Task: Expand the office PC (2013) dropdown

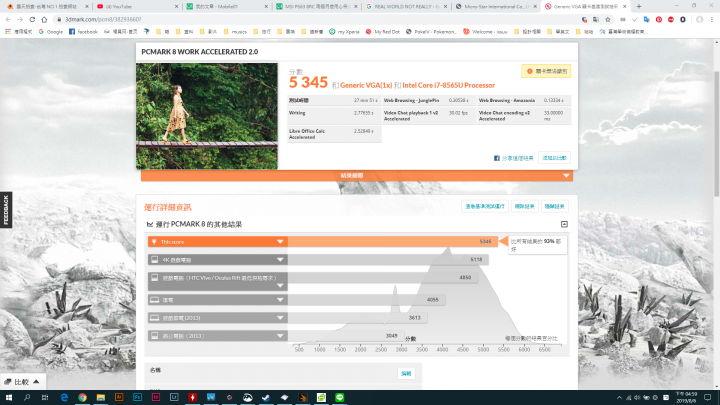Action: click(x=280, y=336)
